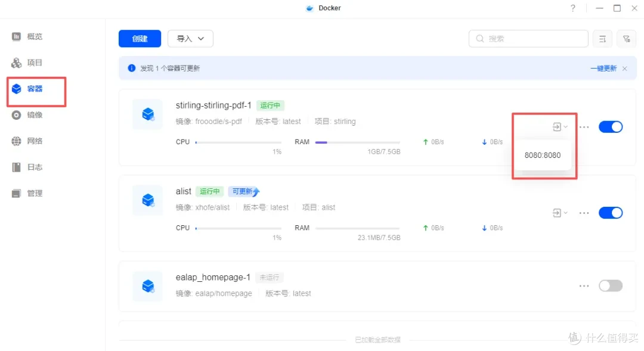The height and width of the screenshot is (351, 644).
Task: Expand port access dropdown for alist
Action: 560,213
